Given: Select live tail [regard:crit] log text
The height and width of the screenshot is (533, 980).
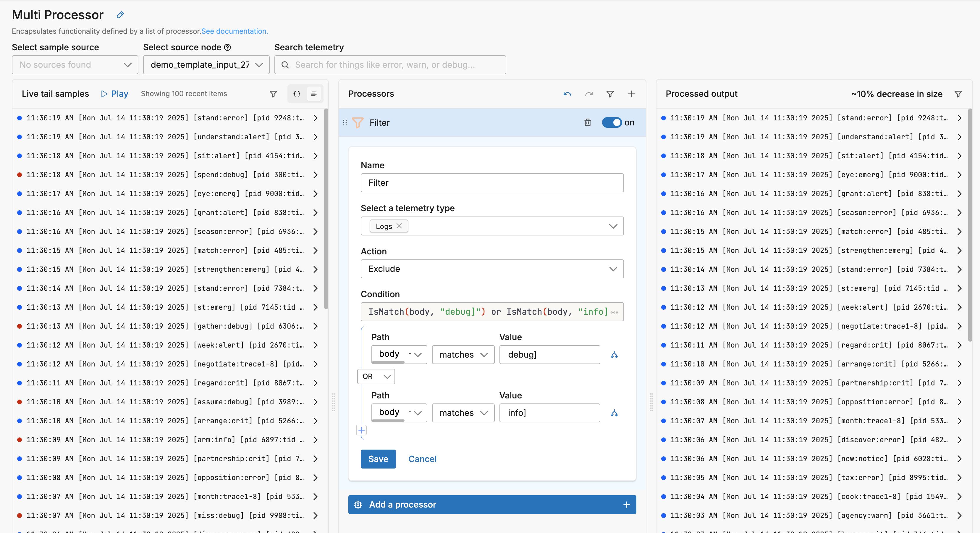Looking at the screenshot, I should (x=165, y=383).
